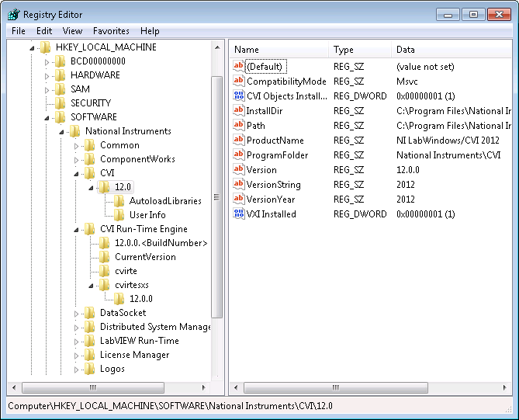The height and width of the screenshot is (420, 519).
Task: Click the AutoloadLibraries folder icon
Action: click(119, 201)
